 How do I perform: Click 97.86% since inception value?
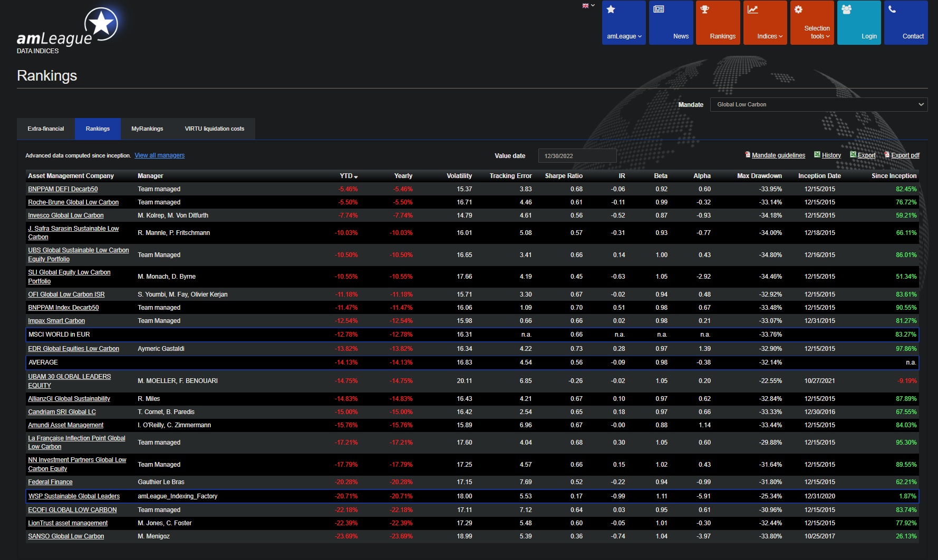point(906,349)
